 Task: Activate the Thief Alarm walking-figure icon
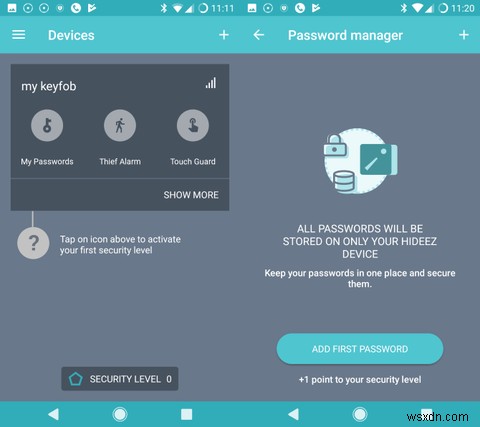120,125
